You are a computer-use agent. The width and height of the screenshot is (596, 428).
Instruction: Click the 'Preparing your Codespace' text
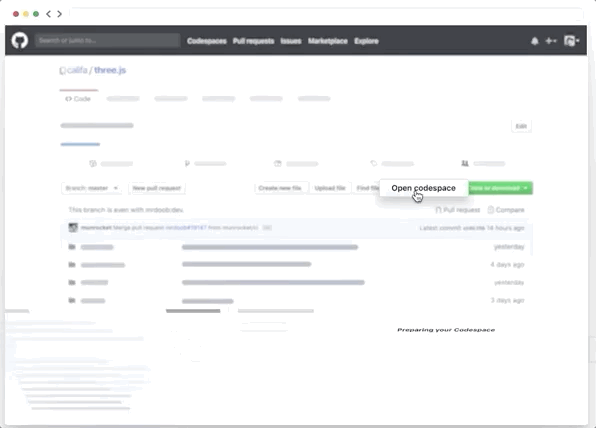[x=446, y=330]
